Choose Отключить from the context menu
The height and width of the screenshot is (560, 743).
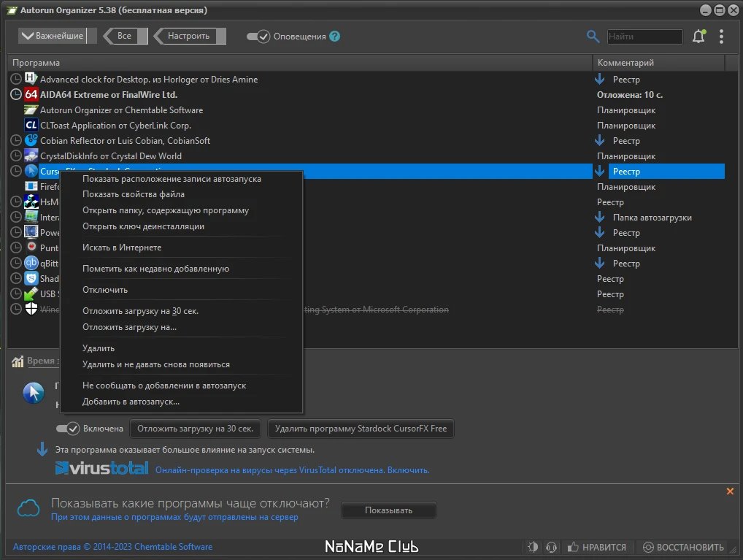click(x=105, y=290)
